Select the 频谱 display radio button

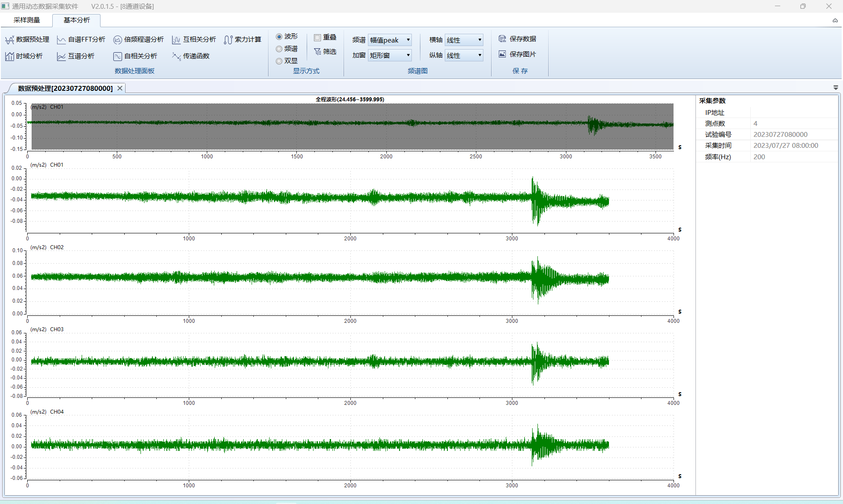[x=279, y=49]
